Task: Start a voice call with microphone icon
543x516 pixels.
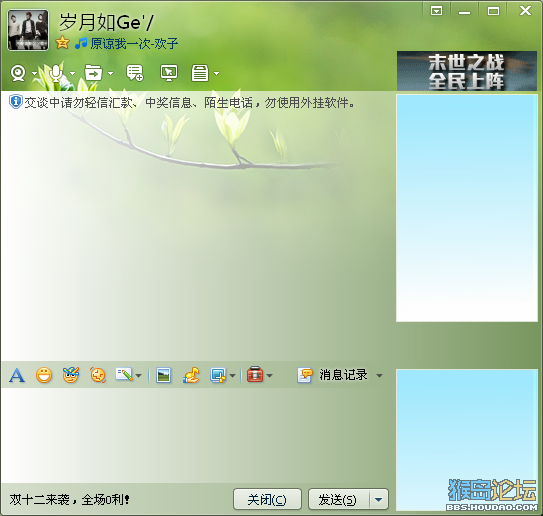Action: click(56, 73)
